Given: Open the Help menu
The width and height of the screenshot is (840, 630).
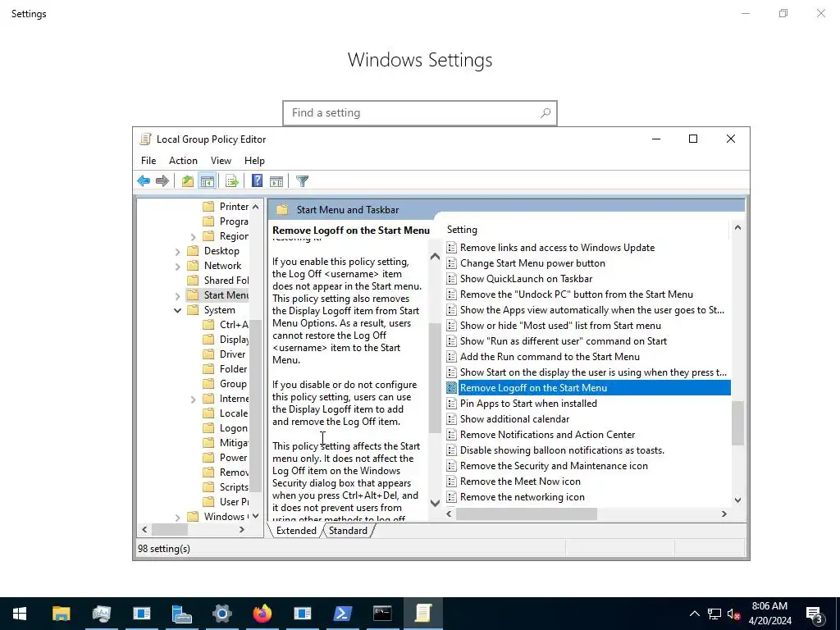Looking at the screenshot, I should 254,161.
